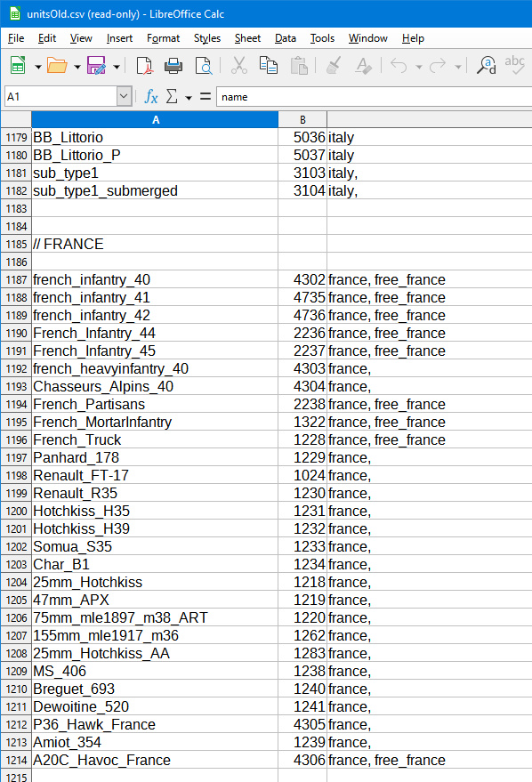The width and height of the screenshot is (532, 782).
Task: Open the View menu
Action: point(81,38)
